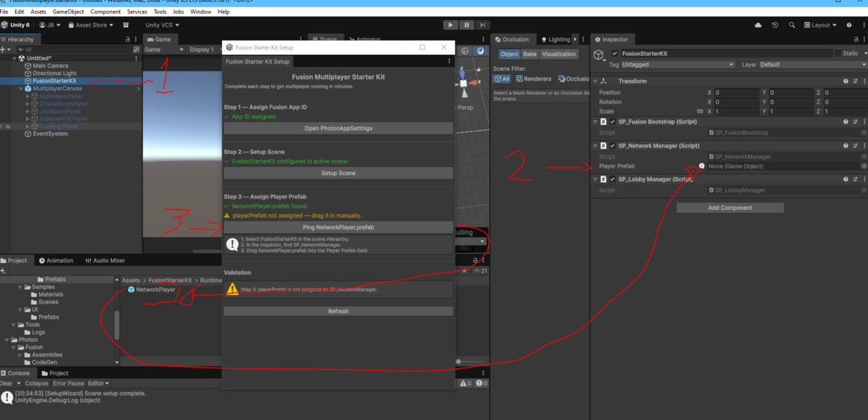
Task: Open the Window menu
Action: (x=201, y=12)
